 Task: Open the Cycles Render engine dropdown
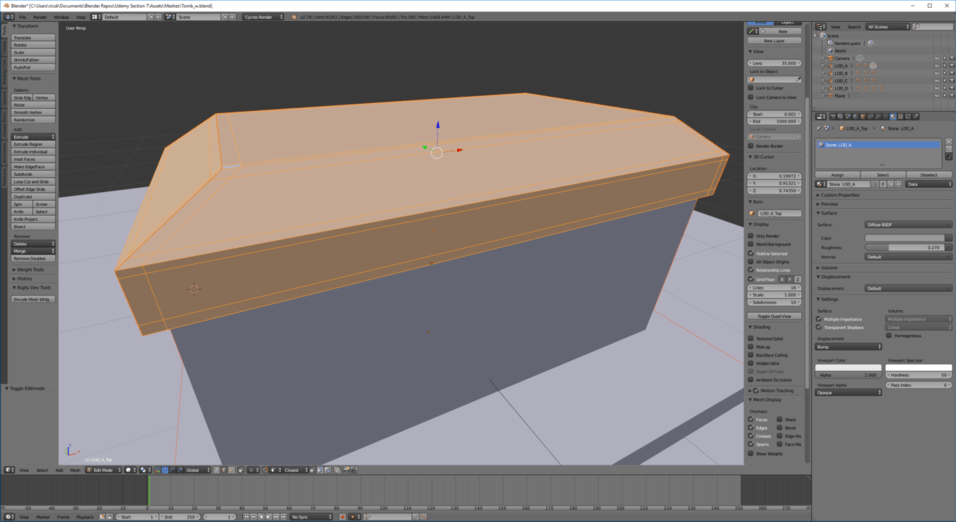coord(262,17)
